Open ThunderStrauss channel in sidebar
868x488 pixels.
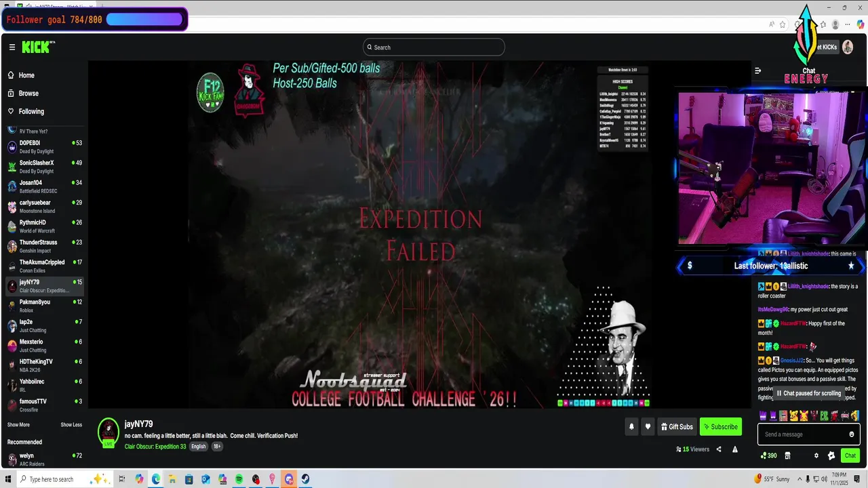click(x=44, y=246)
